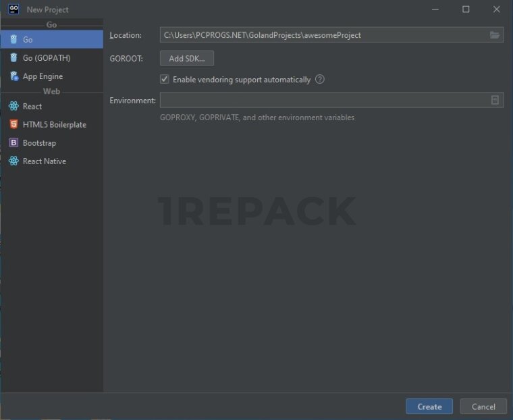Click the React atom icon
This screenshot has height=420, width=513.
[13, 106]
